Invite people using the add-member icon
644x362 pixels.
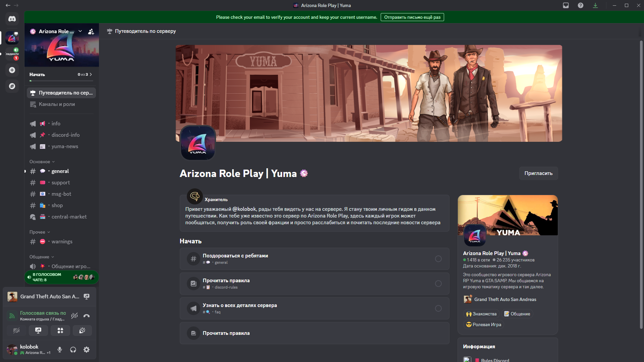tap(91, 32)
